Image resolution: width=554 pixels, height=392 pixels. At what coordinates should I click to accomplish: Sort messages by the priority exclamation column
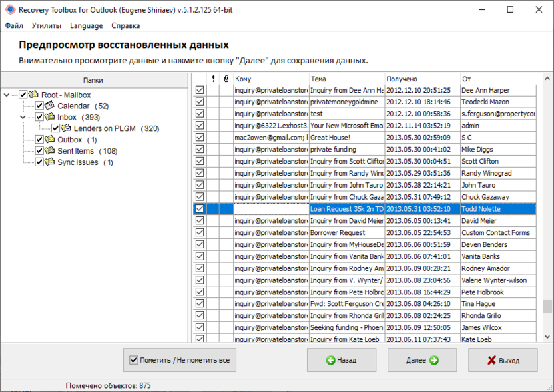(x=213, y=78)
